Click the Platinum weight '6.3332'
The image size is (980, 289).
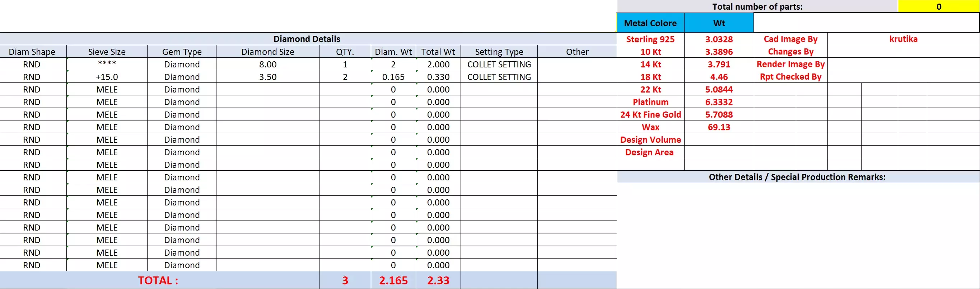point(719,102)
